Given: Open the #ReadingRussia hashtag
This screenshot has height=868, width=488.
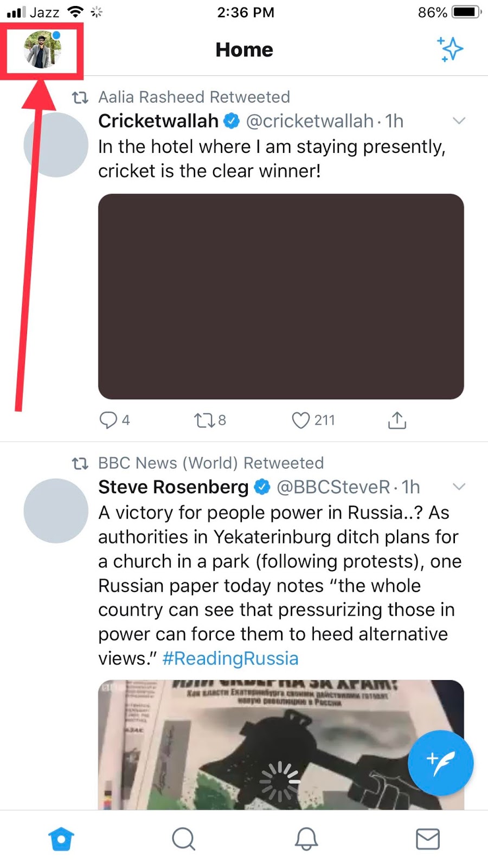Looking at the screenshot, I should (230, 658).
